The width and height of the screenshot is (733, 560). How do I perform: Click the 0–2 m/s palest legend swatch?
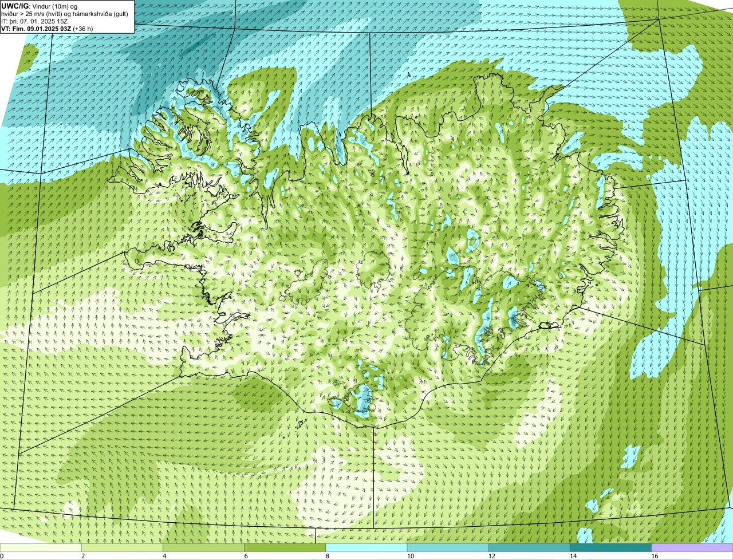point(41,547)
